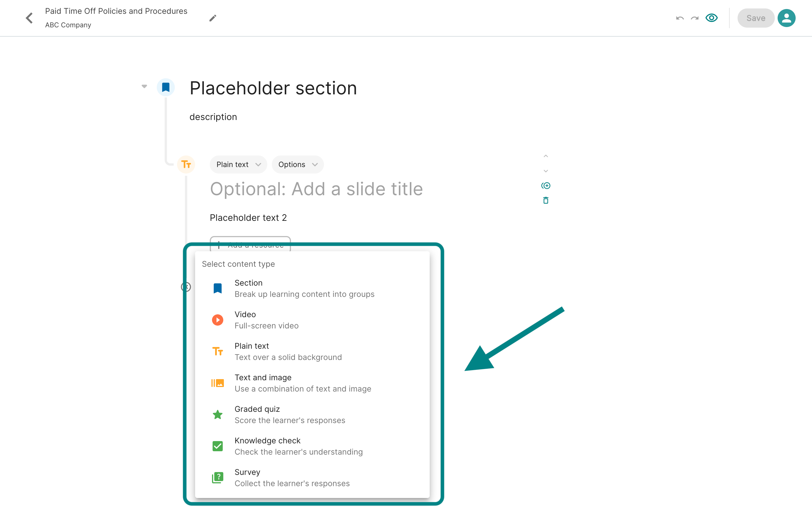The height and width of the screenshot is (507, 812).
Task: Select Graded quiz content type
Action: pyautogui.click(x=312, y=414)
